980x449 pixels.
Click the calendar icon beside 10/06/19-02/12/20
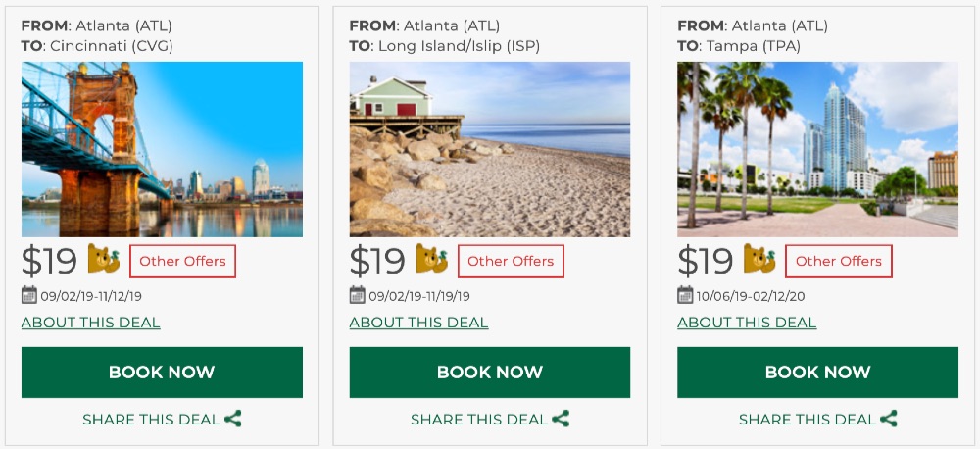pos(685,295)
